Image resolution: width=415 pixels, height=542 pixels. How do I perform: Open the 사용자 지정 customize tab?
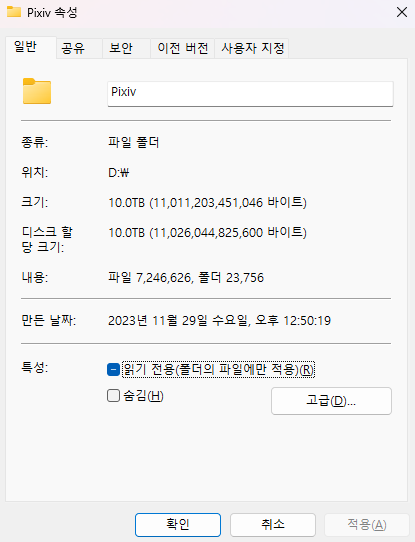tap(252, 48)
